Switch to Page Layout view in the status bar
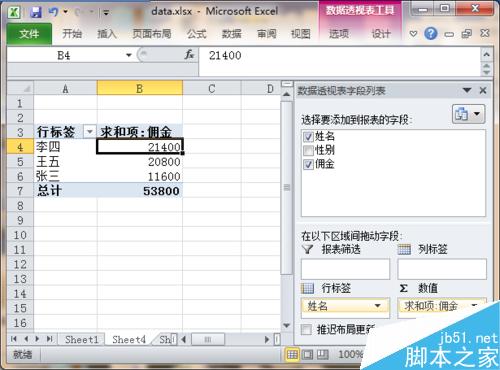This screenshot has width=500, height=370. pos(307,355)
